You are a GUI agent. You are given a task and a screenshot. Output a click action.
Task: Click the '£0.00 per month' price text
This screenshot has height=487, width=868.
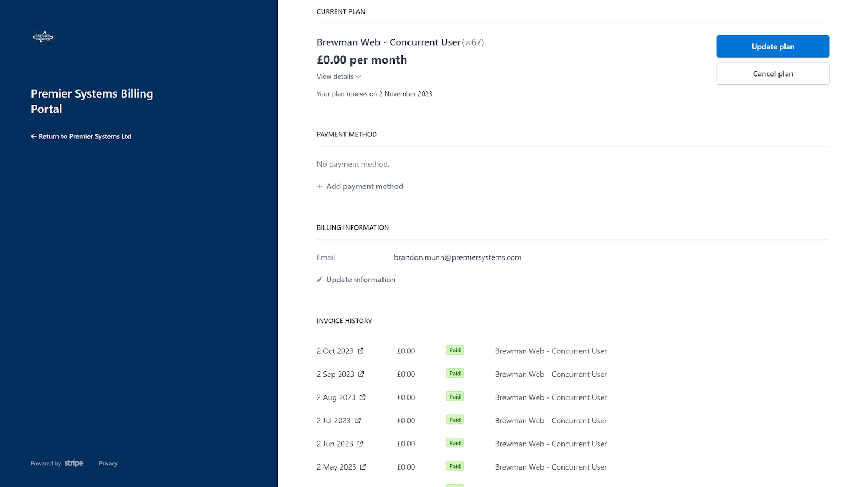tap(362, 60)
